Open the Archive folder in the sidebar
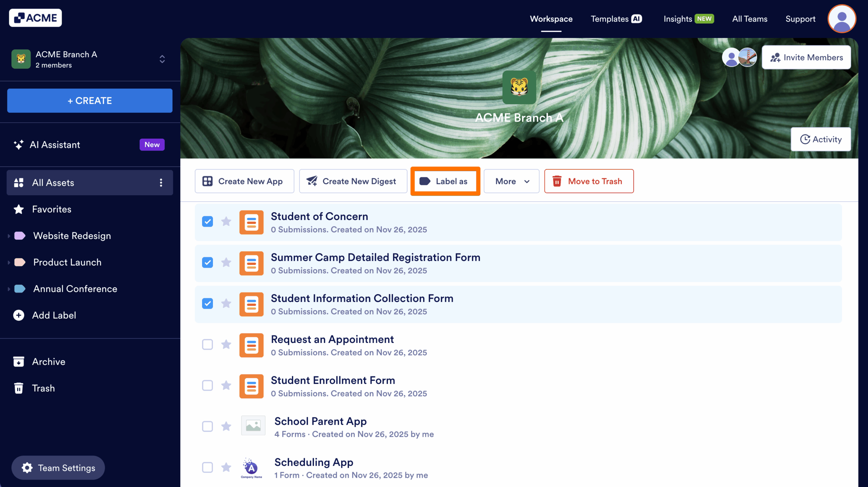Image resolution: width=868 pixels, height=487 pixels. coord(48,362)
